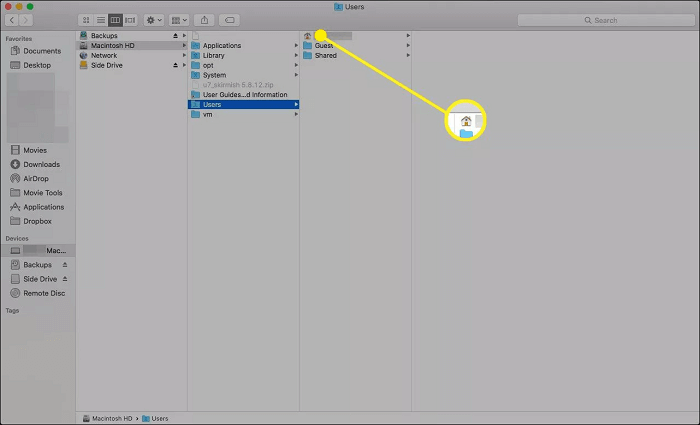Image resolution: width=700 pixels, height=425 pixels.
Task: Select Downloads in the sidebar
Action: coord(42,165)
